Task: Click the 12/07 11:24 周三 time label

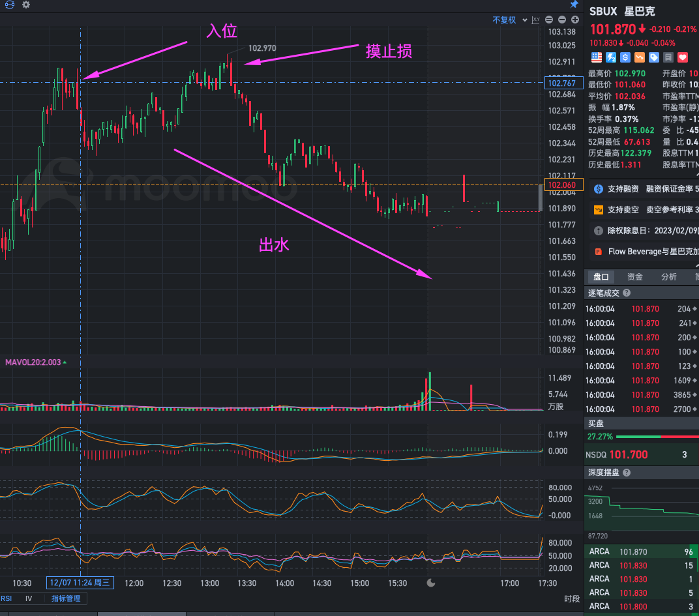Action: 80,583
